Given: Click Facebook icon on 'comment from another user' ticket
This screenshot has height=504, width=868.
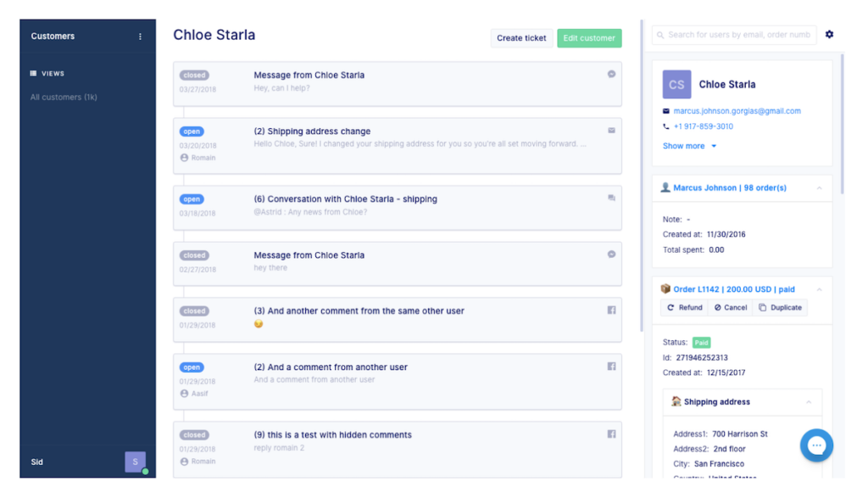Looking at the screenshot, I should pyautogui.click(x=611, y=366).
